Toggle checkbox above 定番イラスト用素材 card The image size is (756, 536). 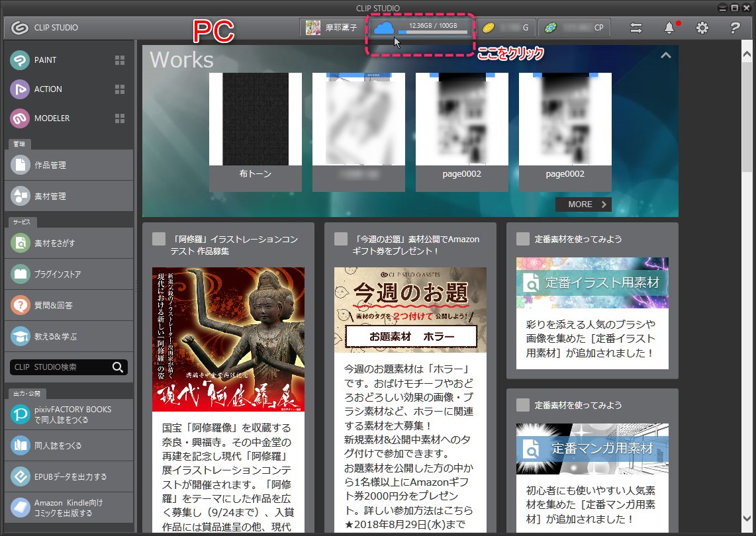point(522,239)
